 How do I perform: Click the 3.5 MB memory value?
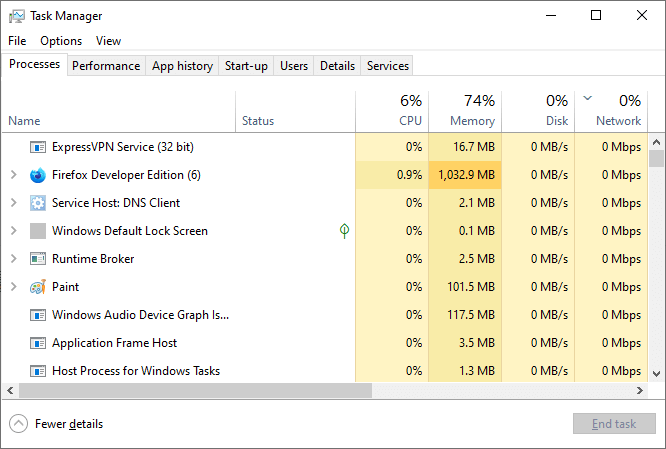477,343
